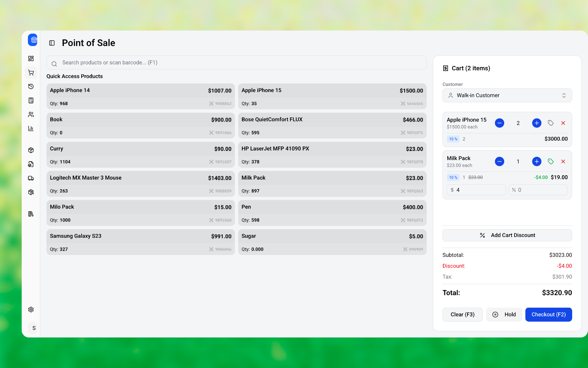Open the package search icon in sidebar
This screenshot has width=588, height=368.
point(31,192)
